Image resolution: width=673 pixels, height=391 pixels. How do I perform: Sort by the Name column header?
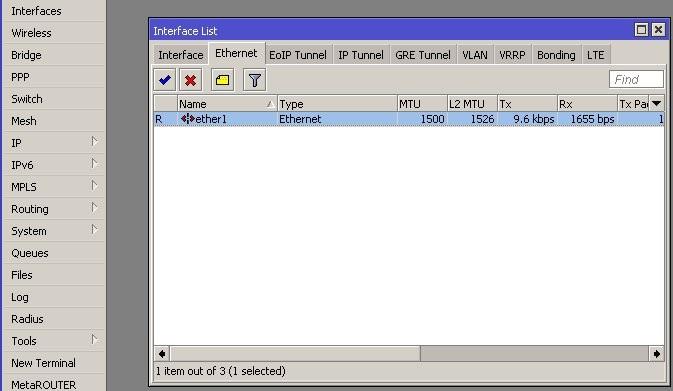[227, 104]
